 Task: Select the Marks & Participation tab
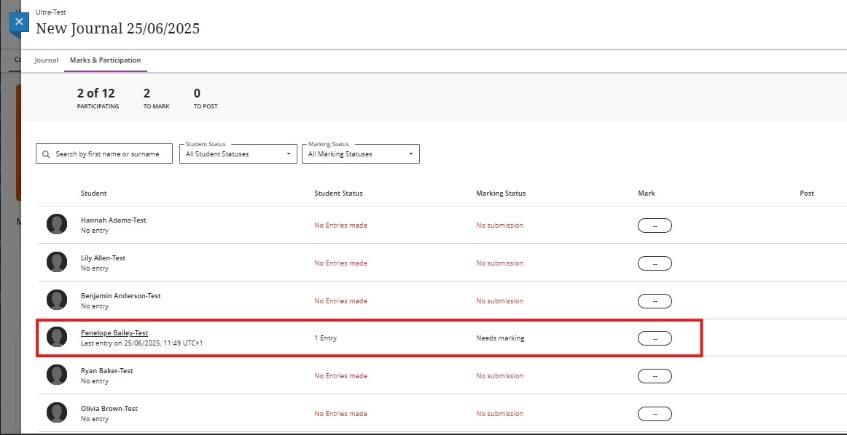pyautogui.click(x=105, y=60)
